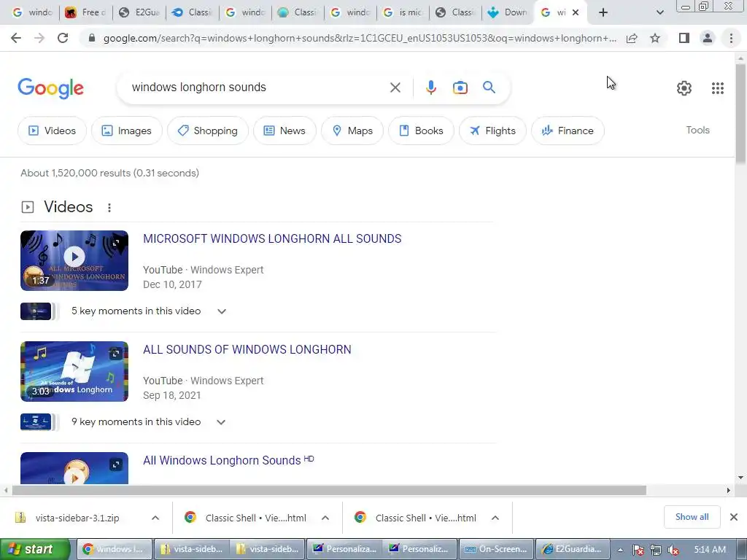This screenshot has width=747, height=560.
Task: Filter results by News
Action: 285,131
